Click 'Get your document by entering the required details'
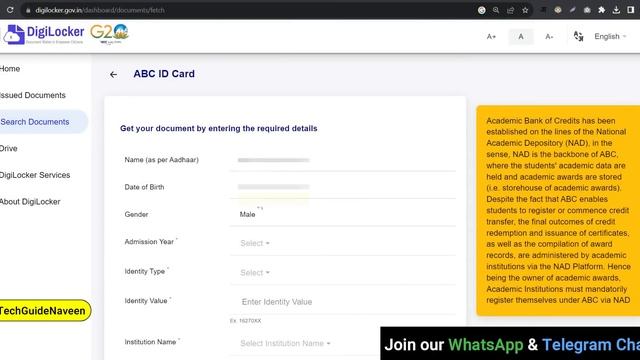The height and width of the screenshot is (360, 640). pos(218,129)
